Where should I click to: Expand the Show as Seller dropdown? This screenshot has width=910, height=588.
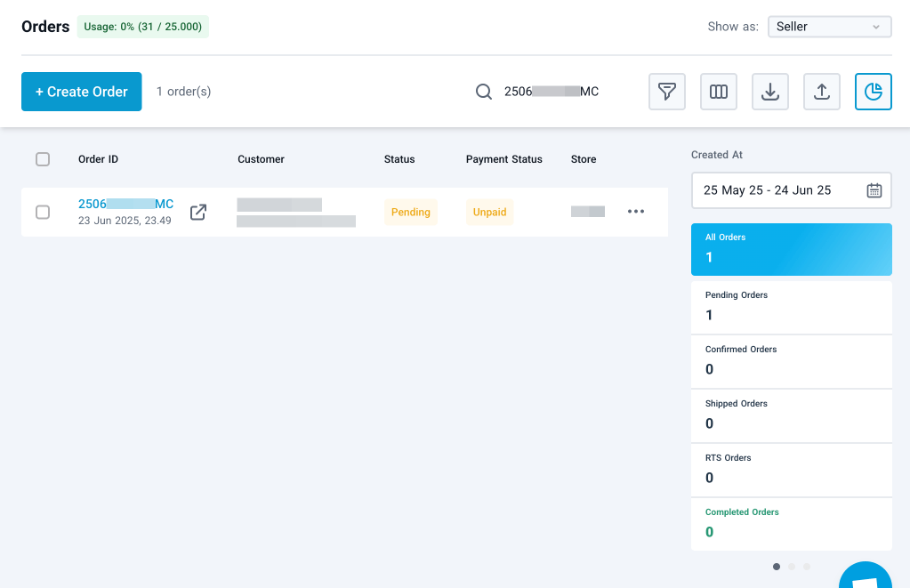coord(829,27)
